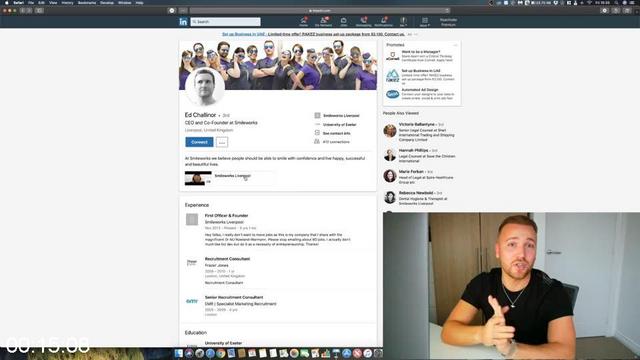Click the blue Connect button
640x360 pixels.
pos(199,142)
